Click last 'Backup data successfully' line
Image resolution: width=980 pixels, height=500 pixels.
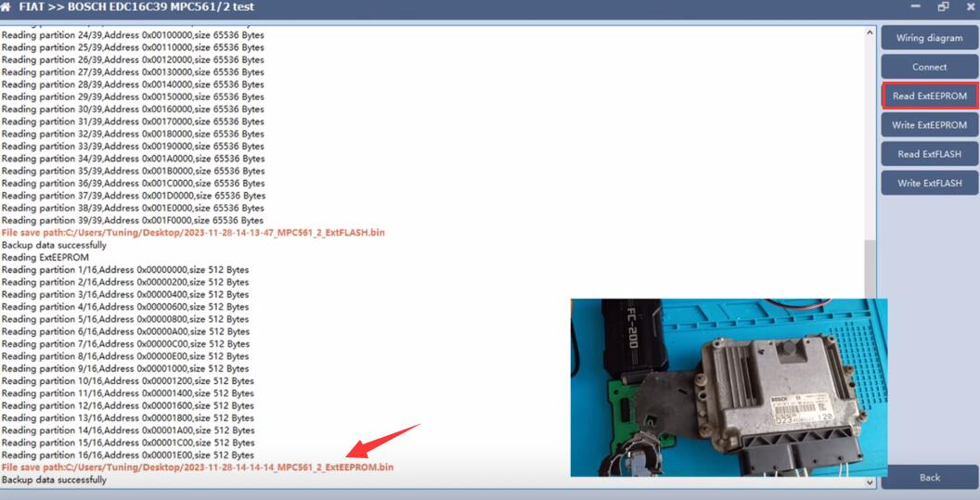coord(54,480)
